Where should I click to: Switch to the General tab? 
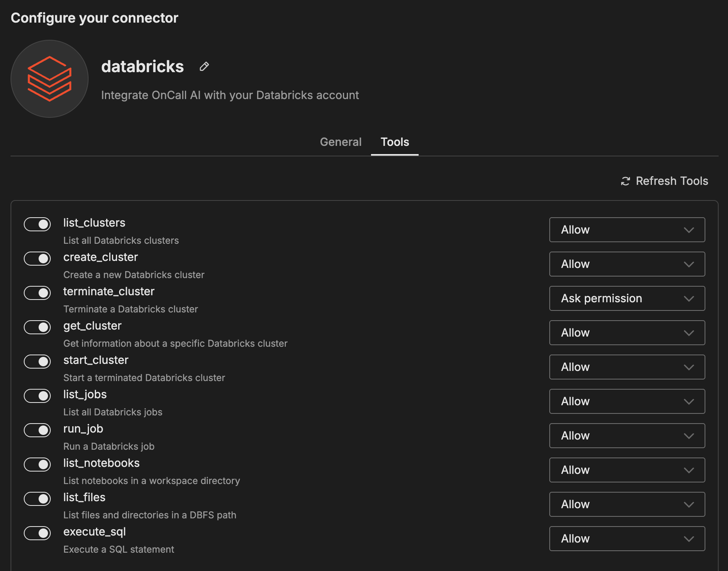tap(341, 142)
